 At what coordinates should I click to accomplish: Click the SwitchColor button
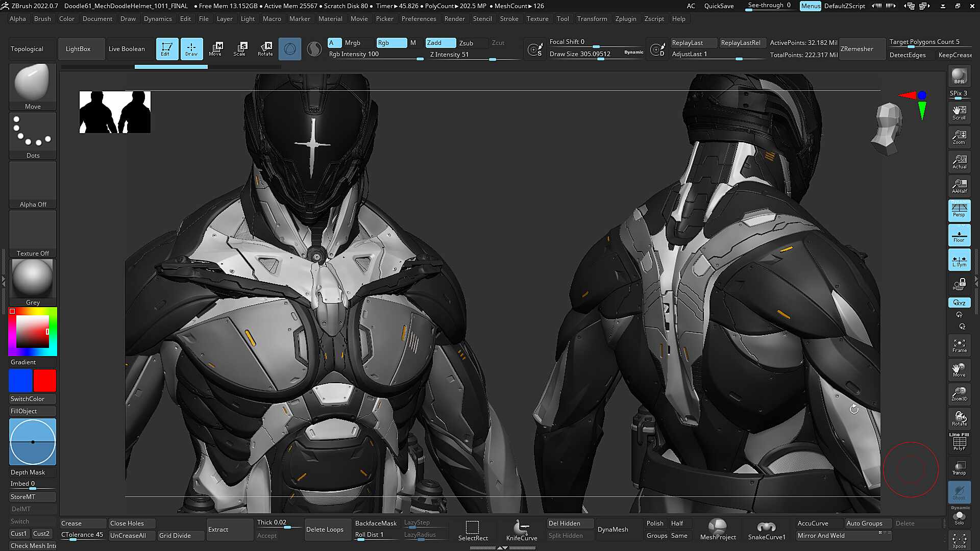coord(33,399)
